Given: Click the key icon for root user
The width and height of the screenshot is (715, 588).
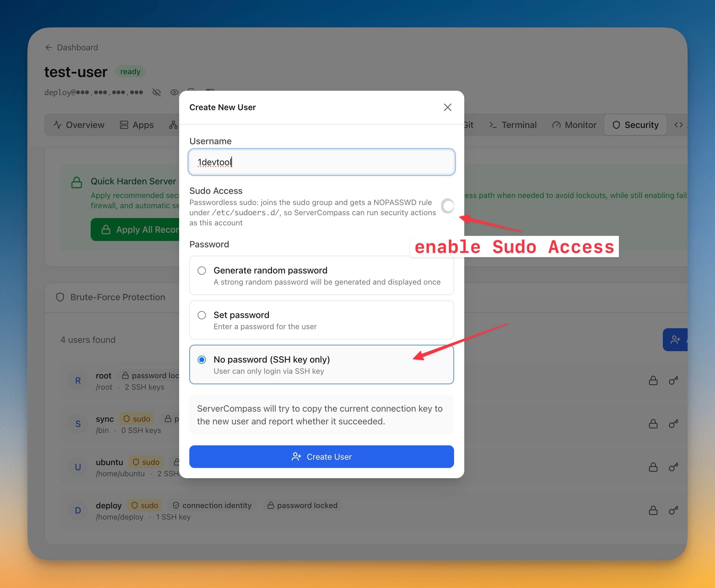Looking at the screenshot, I should [673, 381].
